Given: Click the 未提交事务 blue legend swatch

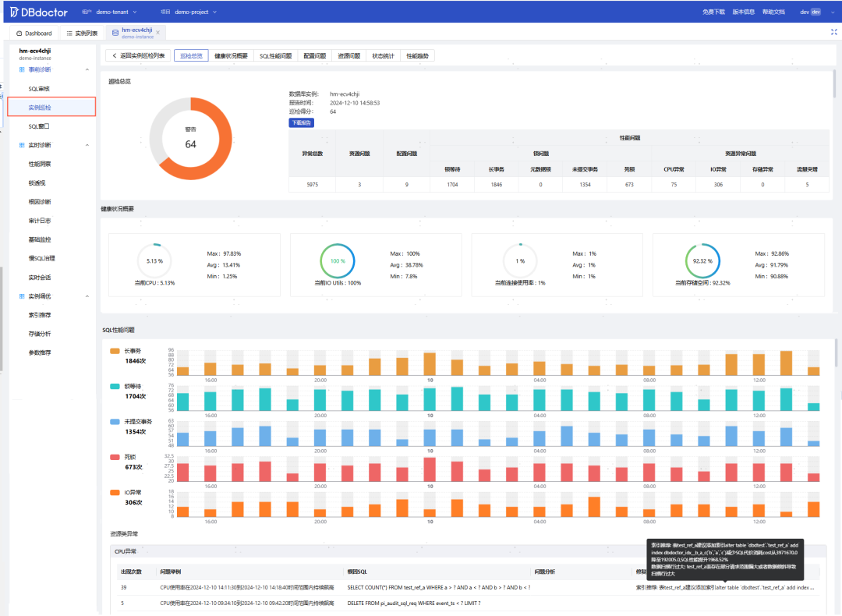Looking at the screenshot, I should coord(115,422).
